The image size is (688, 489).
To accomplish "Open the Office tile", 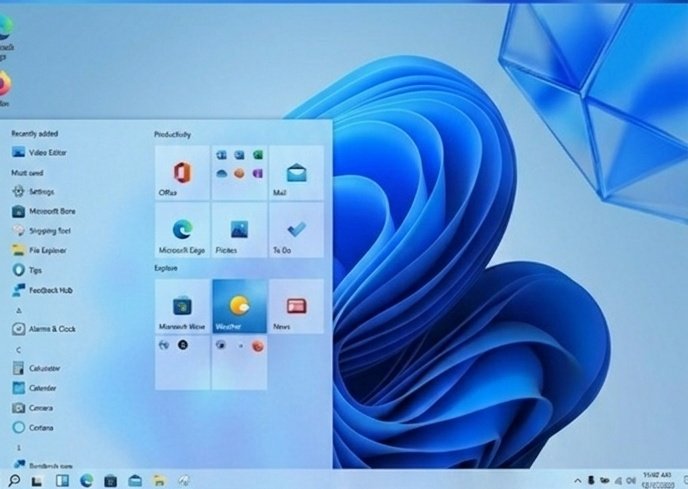I will pyautogui.click(x=182, y=173).
